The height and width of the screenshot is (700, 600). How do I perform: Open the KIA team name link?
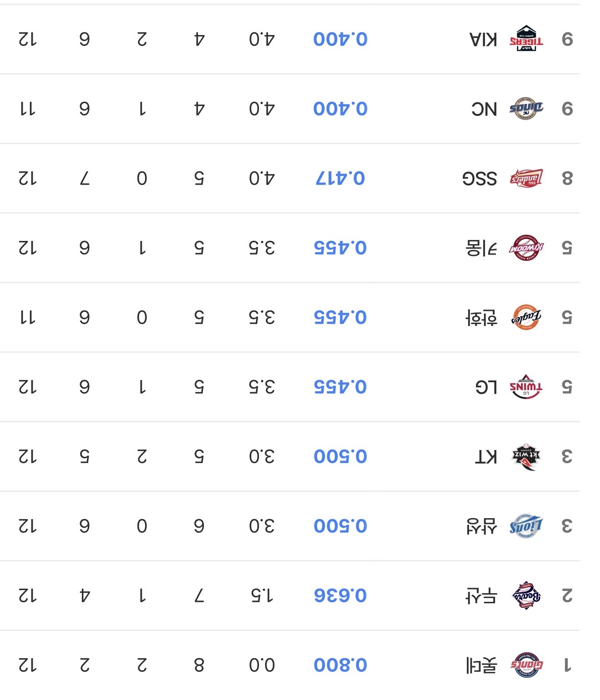[483, 40]
